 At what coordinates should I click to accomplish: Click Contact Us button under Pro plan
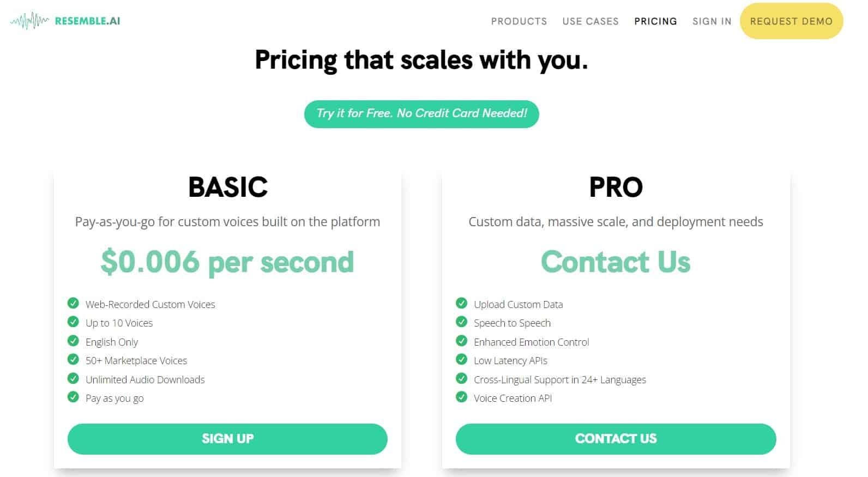coord(616,439)
